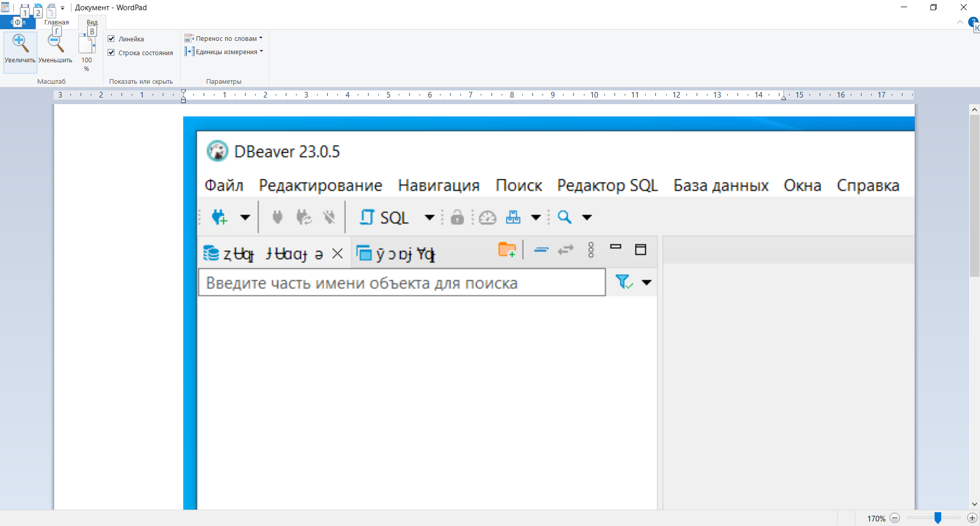This screenshot has height=526, width=980.
Task: Disable the Строка состояния checkbox
Action: point(111,52)
